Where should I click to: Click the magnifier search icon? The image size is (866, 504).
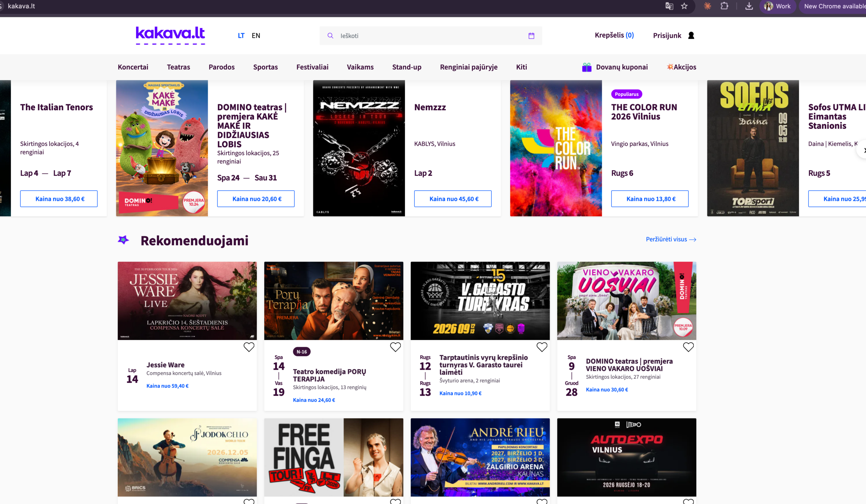330,36
